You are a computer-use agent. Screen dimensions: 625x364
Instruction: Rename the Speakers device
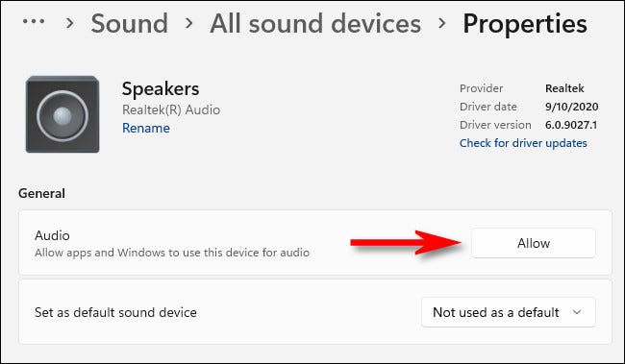[146, 129]
